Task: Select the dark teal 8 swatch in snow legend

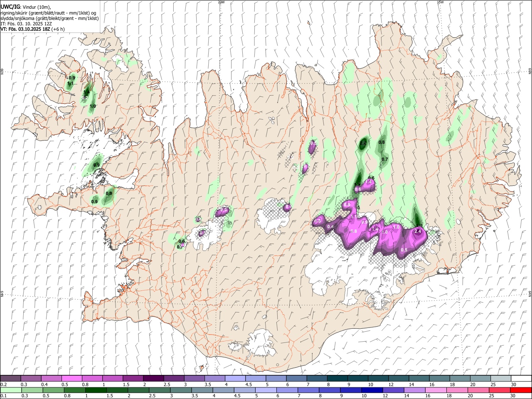Action: pyautogui.click(x=337, y=379)
